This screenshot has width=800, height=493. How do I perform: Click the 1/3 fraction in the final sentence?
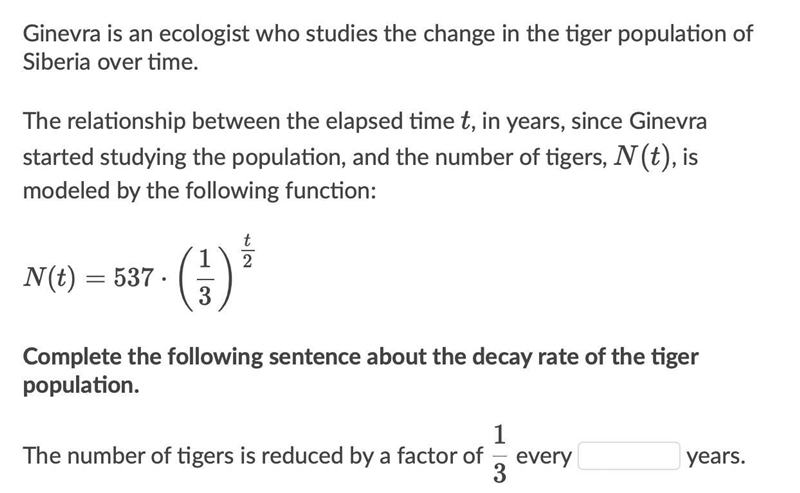(x=499, y=454)
